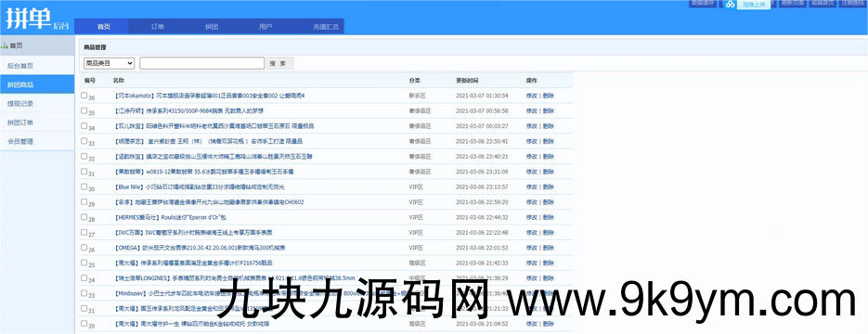Screen dimensions: 868x334
Task: Select the checkbox of row 34
Action: coord(84,125)
